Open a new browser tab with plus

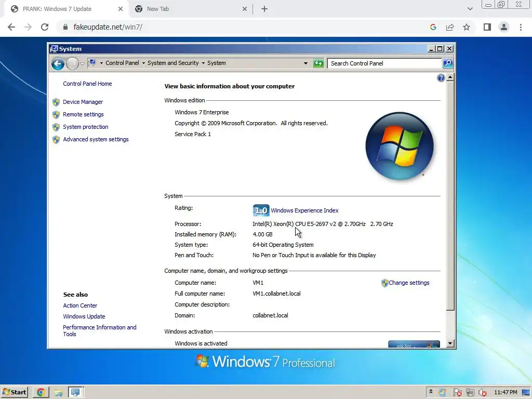[264, 9]
